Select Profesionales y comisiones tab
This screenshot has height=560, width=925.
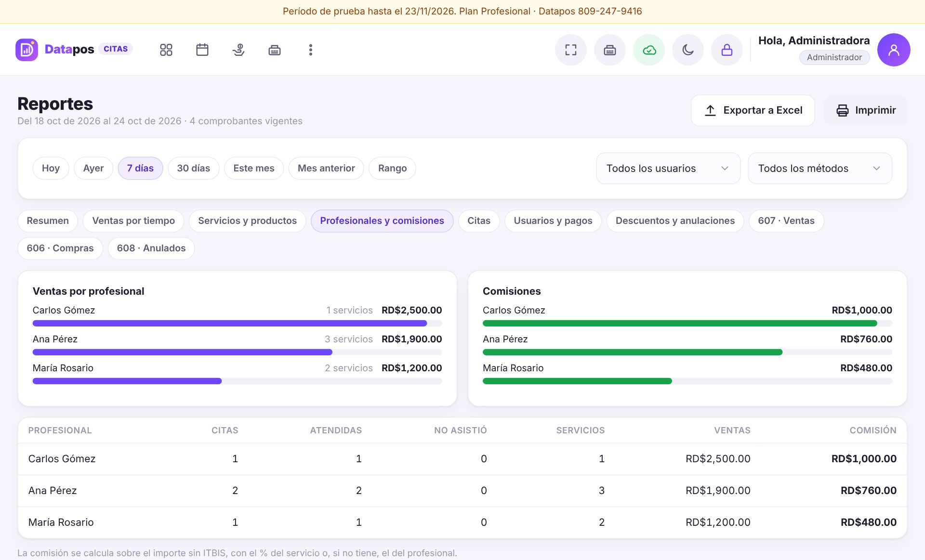click(382, 221)
